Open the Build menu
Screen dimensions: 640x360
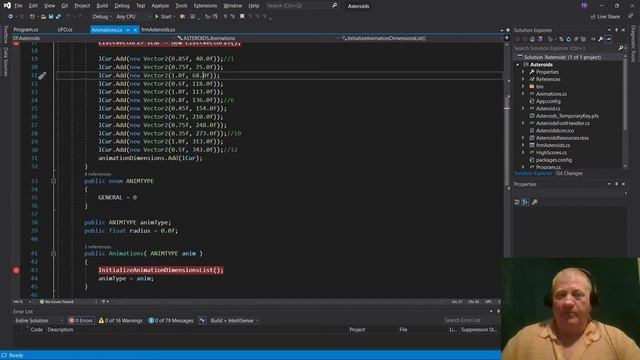(x=102, y=6)
